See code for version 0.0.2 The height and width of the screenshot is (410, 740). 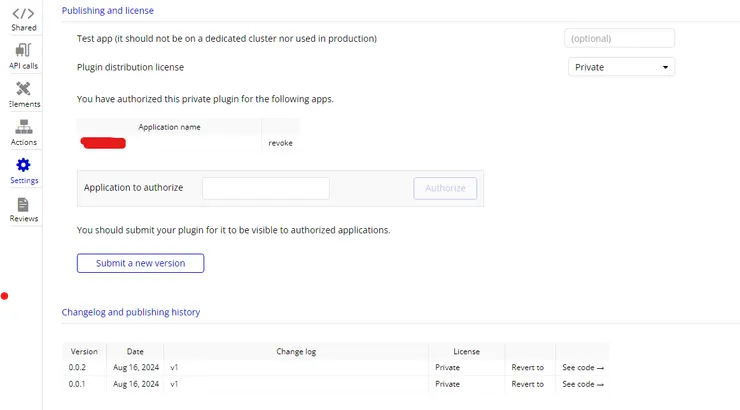[583, 367]
